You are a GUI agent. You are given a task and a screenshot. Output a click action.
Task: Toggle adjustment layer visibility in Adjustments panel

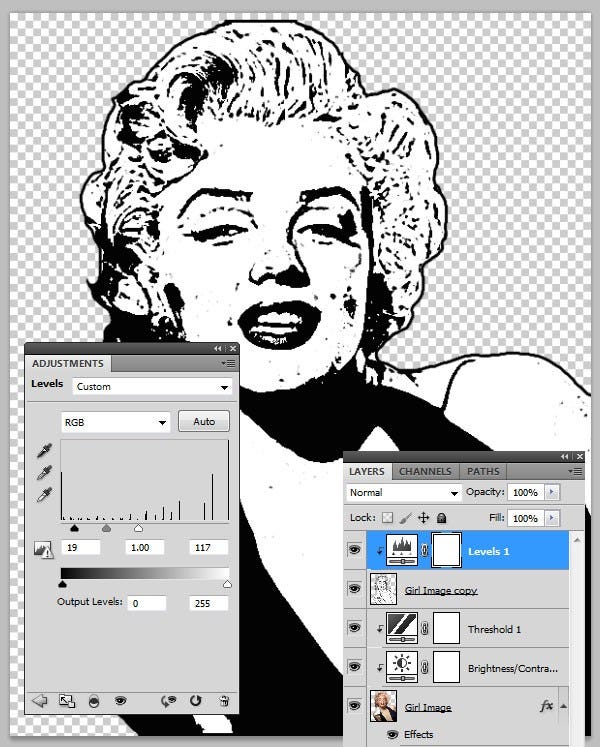click(x=121, y=700)
